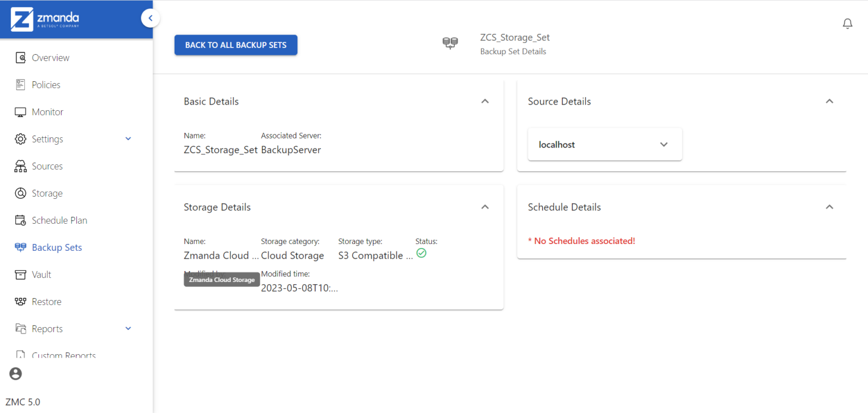Check the storage Status green checkmark
This screenshot has height=413, width=868.
[422, 253]
